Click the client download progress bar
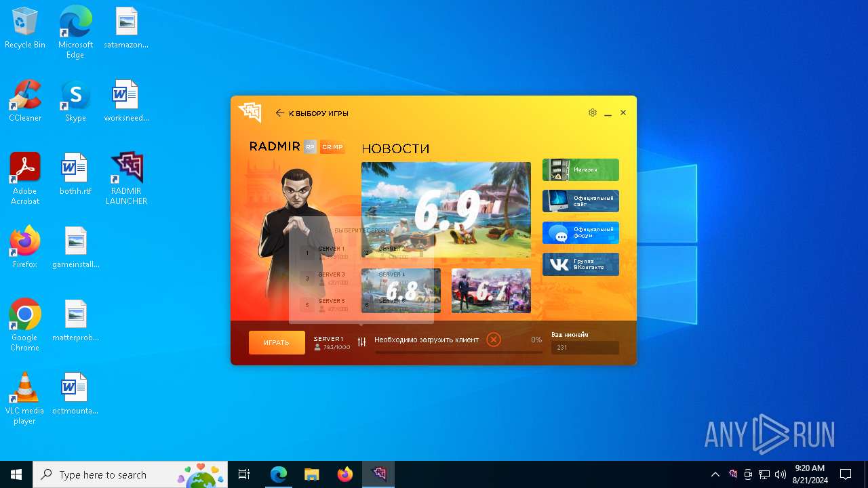This screenshot has width=868, height=488. pyautogui.click(x=459, y=352)
